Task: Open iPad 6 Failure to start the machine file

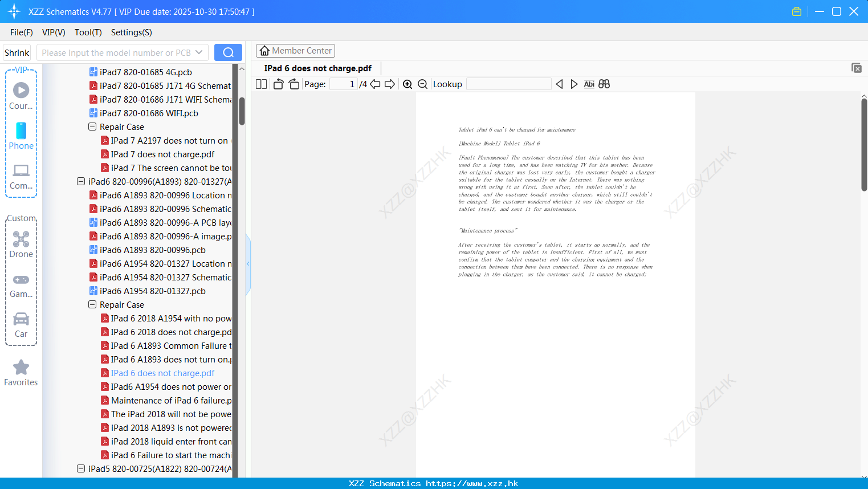Action: pos(166,455)
